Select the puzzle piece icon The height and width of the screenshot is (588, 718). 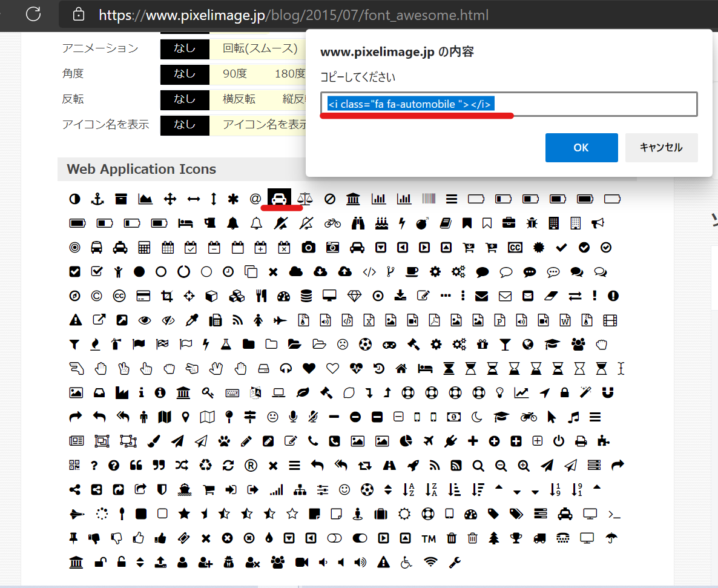pos(603,441)
